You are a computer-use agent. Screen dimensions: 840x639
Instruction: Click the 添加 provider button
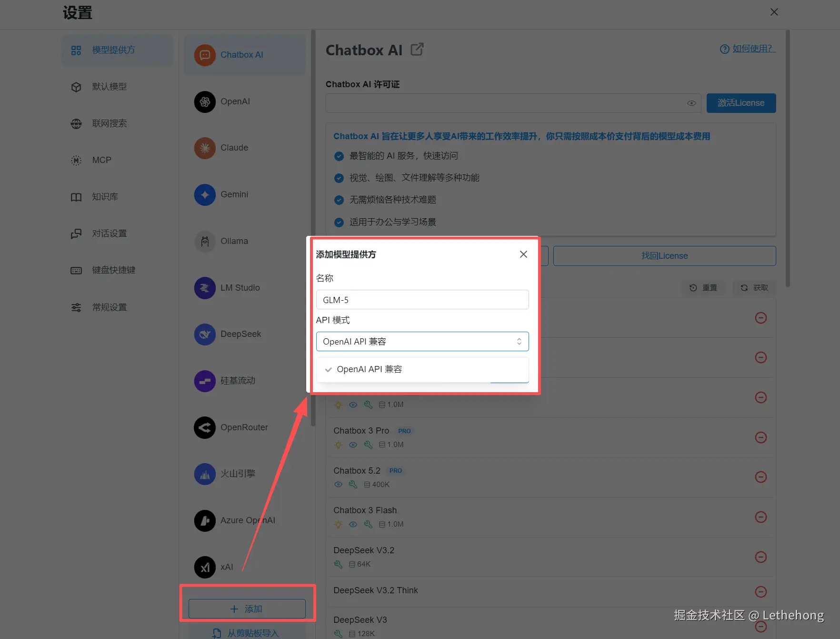[247, 609]
